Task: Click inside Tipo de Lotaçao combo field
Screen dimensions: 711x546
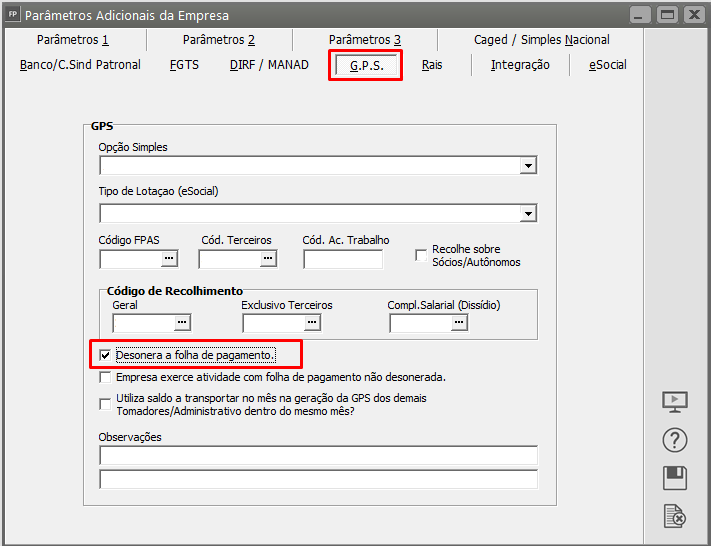Action: [x=310, y=213]
